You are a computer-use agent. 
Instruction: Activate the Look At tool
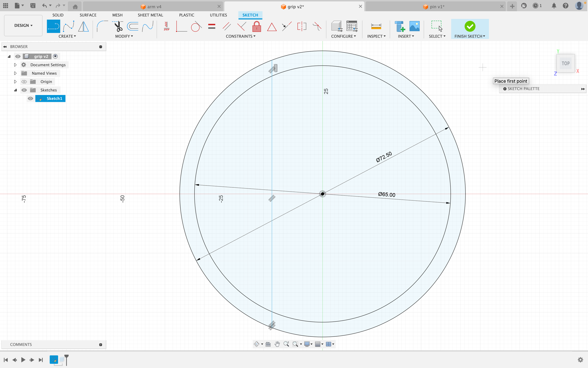(268, 344)
